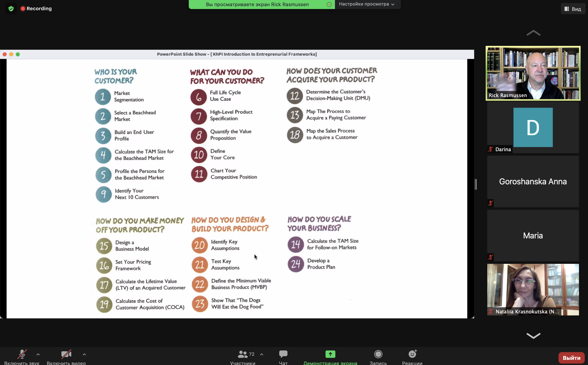Open the Reactions (Реакции) smiley icon
This screenshot has width=588, height=365.
click(x=412, y=354)
